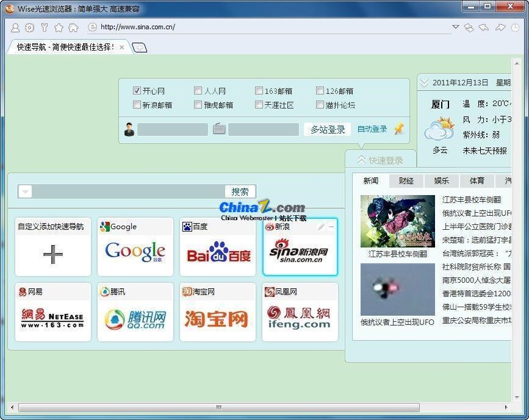Click the horizontal scrollbar right arrow
This screenshot has height=420, width=529.
click(x=506, y=407)
